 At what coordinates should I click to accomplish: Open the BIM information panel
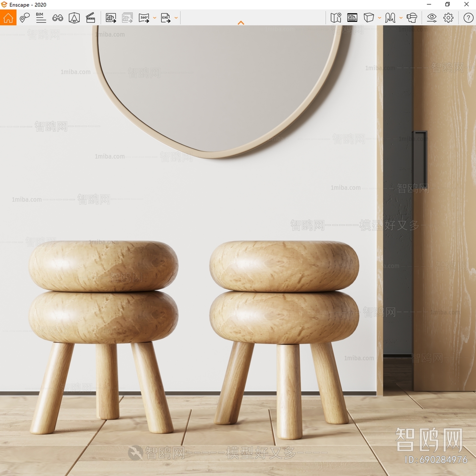[x=41, y=18]
